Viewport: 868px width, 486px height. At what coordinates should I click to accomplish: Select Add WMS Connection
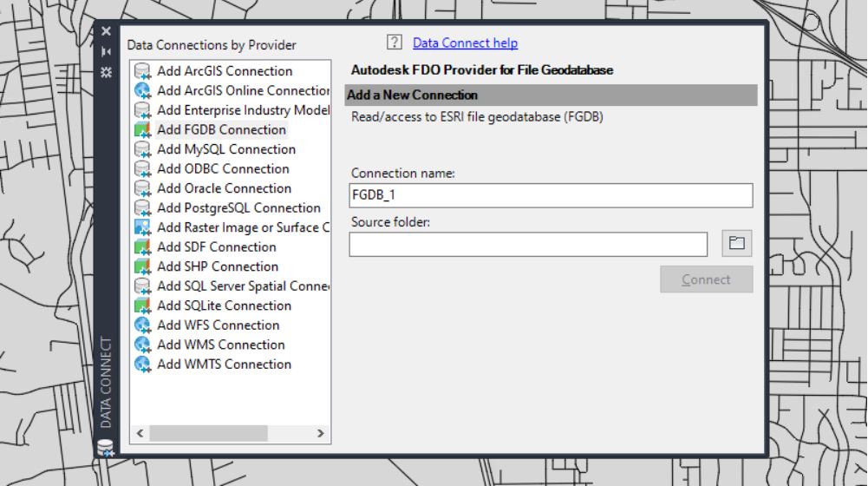221,345
